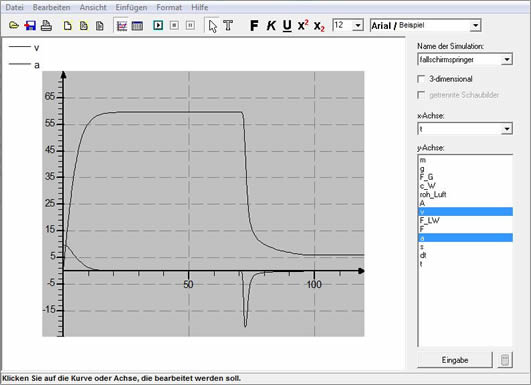Click the v legend entry

click(24, 47)
